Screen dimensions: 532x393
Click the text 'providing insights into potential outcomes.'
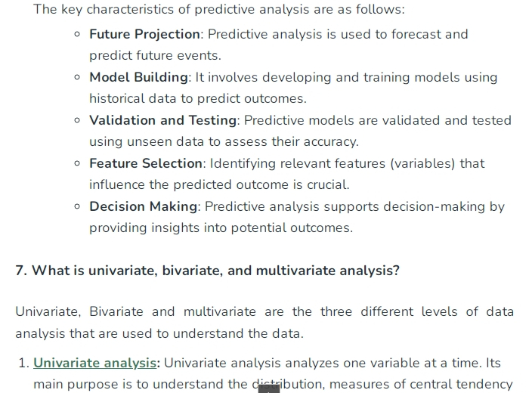[221, 227]
